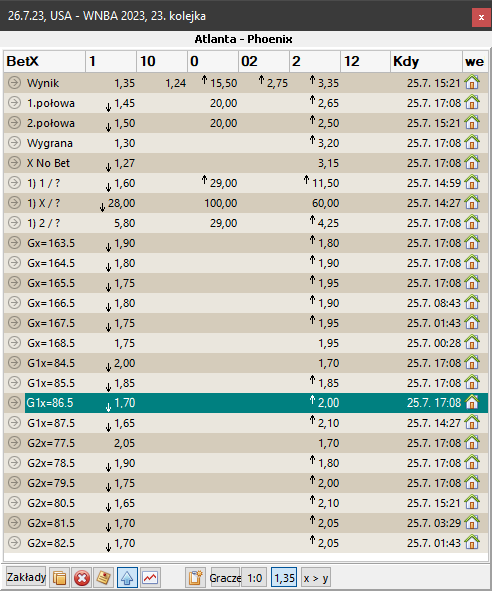Click the x > y button
Image resolution: width=492 pixels, height=591 pixels.
[316, 577]
